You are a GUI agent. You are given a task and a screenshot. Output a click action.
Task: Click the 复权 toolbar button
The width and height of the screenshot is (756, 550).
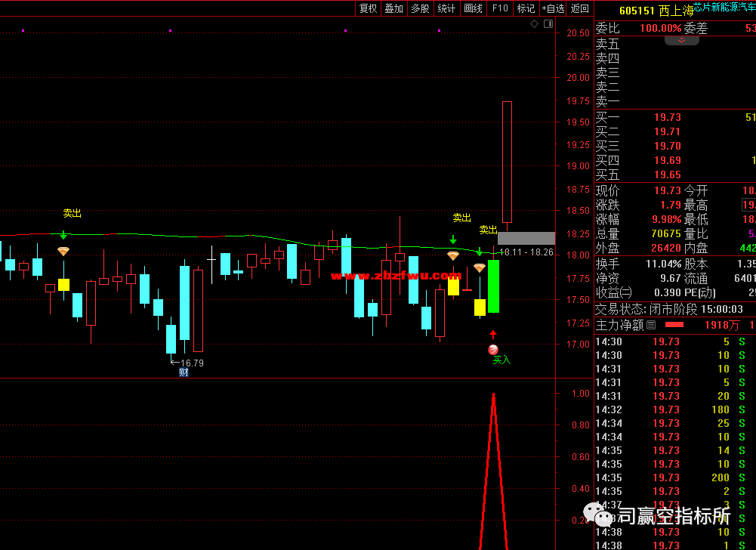[368, 8]
